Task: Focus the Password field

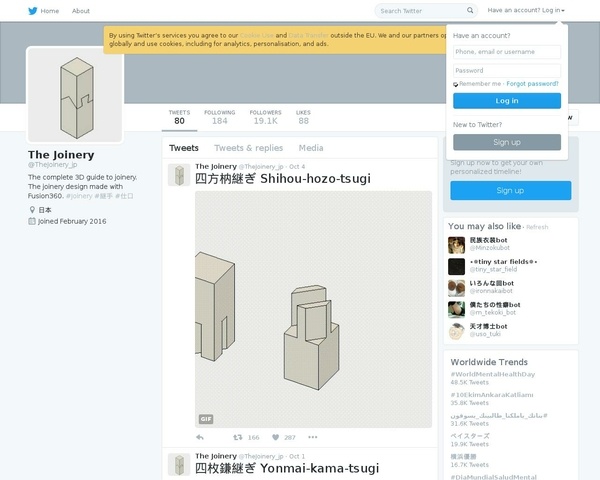Action: tap(507, 70)
